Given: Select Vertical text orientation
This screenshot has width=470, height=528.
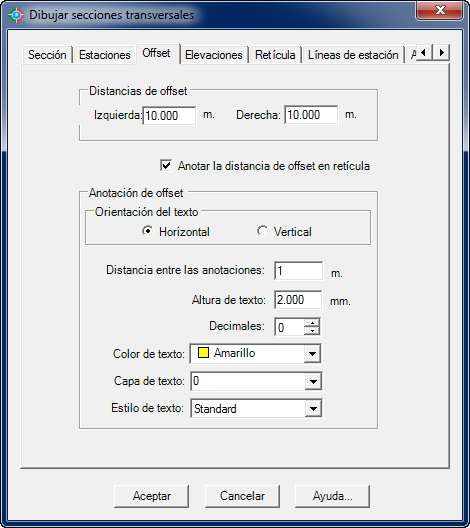Looking at the screenshot, I should [262, 231].
